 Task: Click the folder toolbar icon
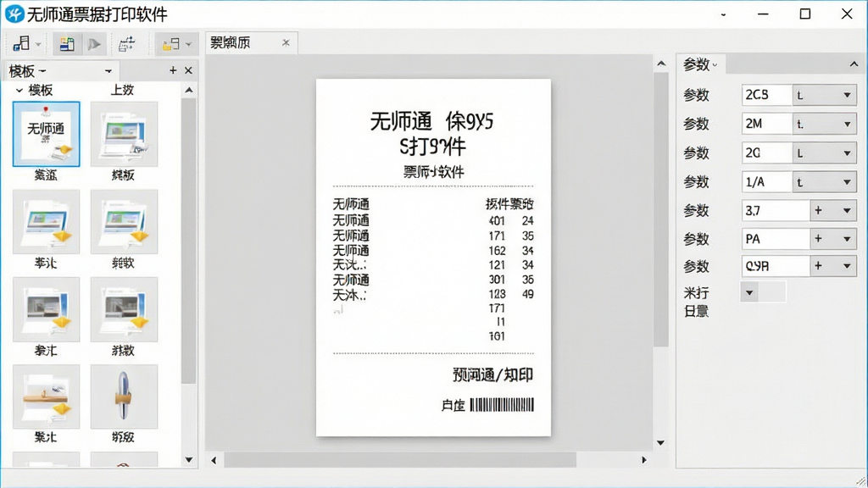170,44
